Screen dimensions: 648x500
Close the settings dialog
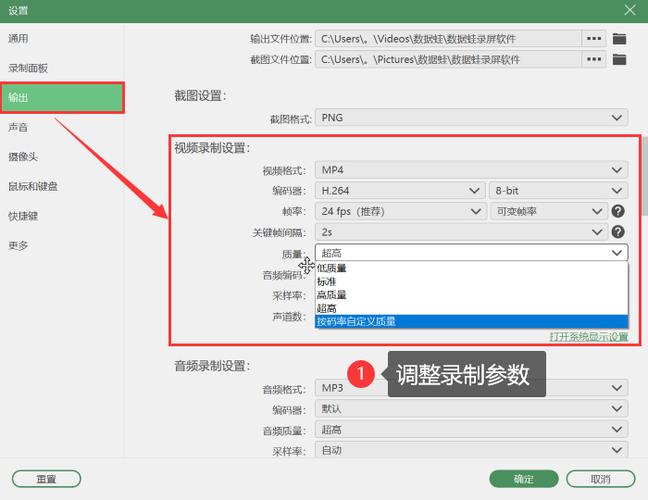pos(630,10)
